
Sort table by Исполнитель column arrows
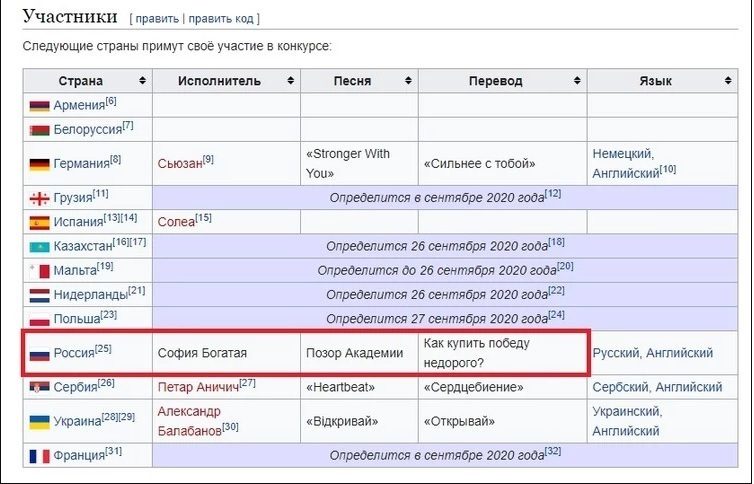(x=290, y=80)
